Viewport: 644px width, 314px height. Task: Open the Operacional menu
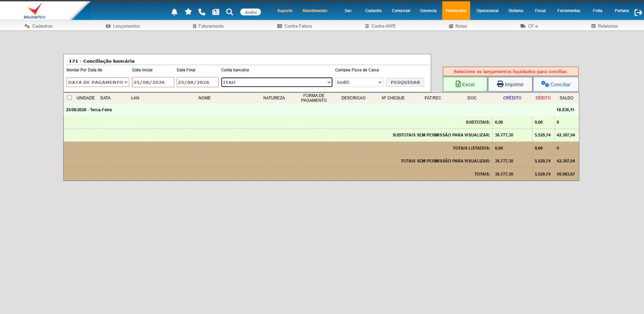tap(487, 11)
